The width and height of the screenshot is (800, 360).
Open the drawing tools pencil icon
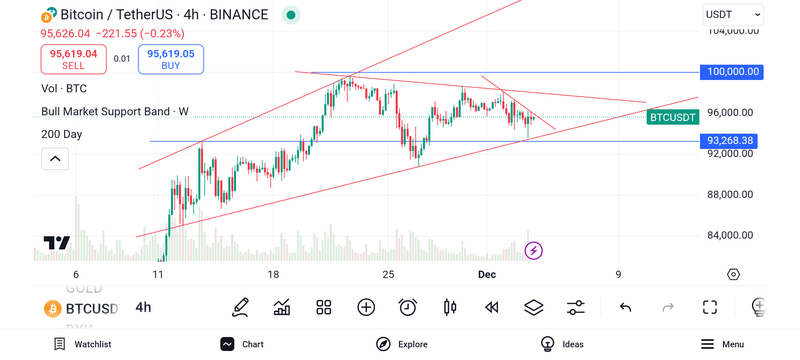pos(240,307)
